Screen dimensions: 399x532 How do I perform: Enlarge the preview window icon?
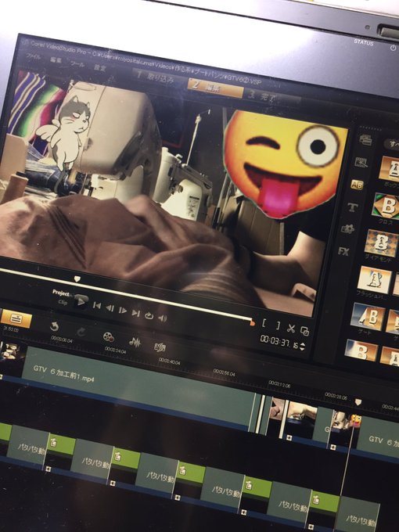click(304, 331)
